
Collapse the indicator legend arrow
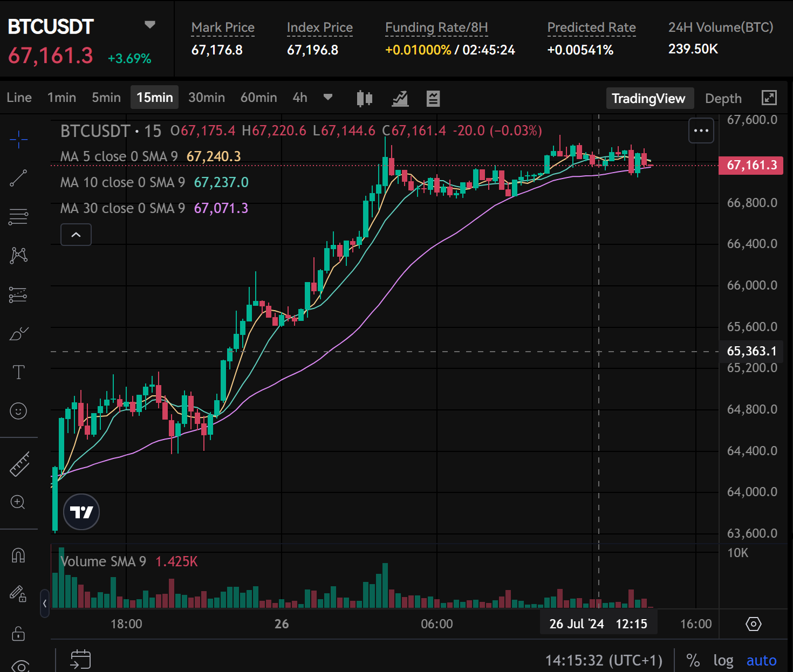click(76, 235)
